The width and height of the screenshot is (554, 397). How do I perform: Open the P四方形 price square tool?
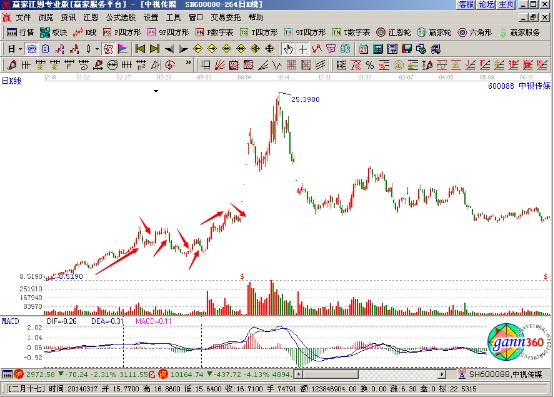click(x=122, y=32)
